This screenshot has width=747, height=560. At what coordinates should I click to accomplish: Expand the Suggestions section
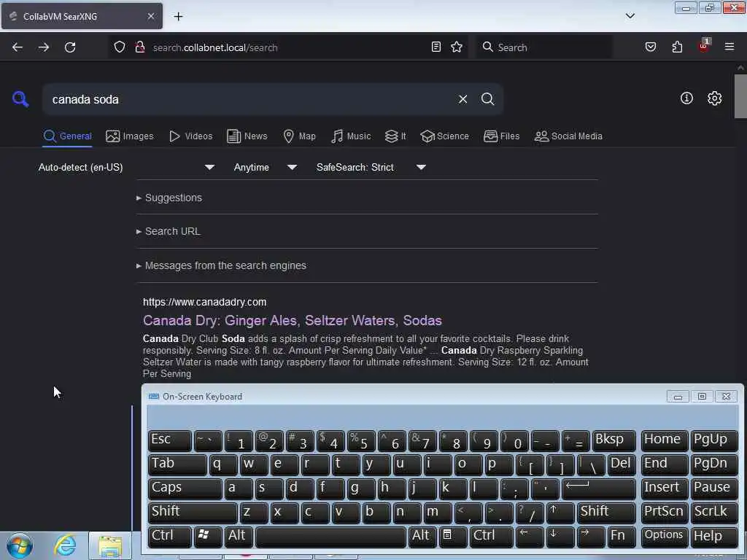(169, 198)
